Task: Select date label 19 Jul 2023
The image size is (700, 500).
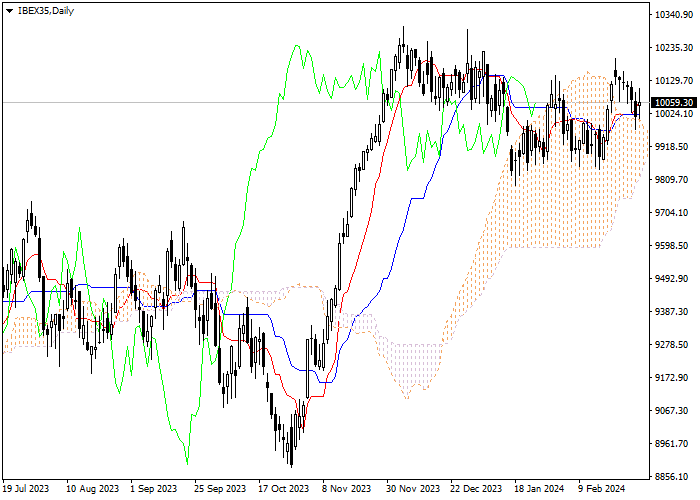Action: click(x=26, y=489)
